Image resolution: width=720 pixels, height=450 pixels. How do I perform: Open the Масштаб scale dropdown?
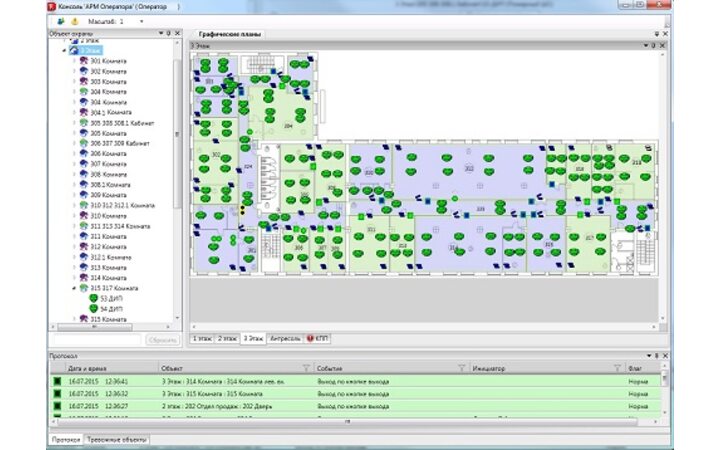pos(141,20)
